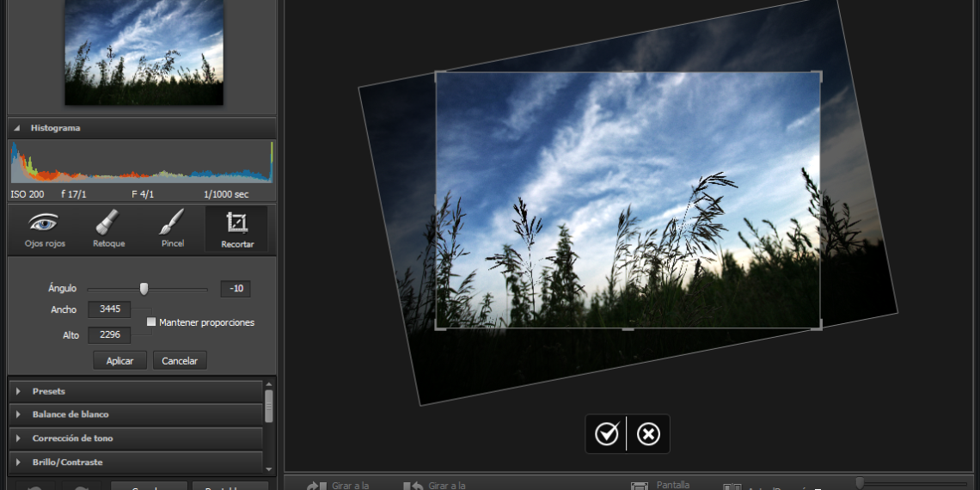This screenshot has height=490, width=980.
Task: Click the Ángulo slider handle
Action: pos(144,289)
